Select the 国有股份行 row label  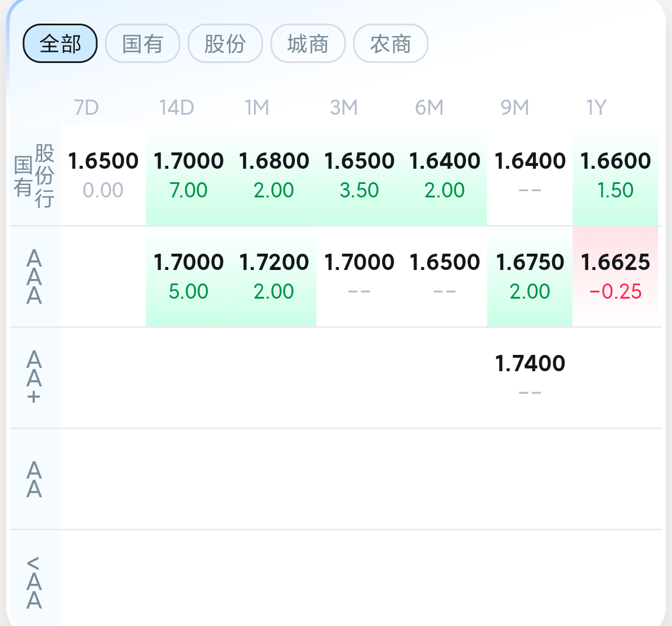(x=34, y=175)
